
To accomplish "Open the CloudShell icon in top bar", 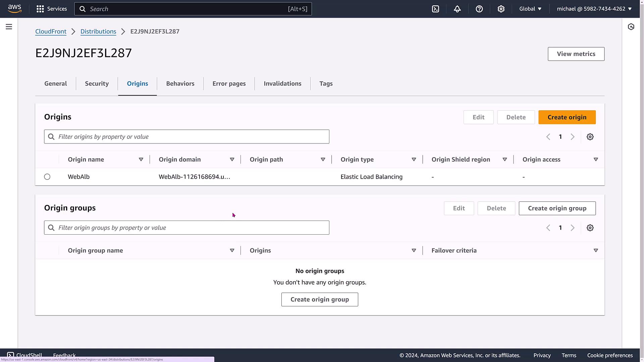I will click(435, 9).
